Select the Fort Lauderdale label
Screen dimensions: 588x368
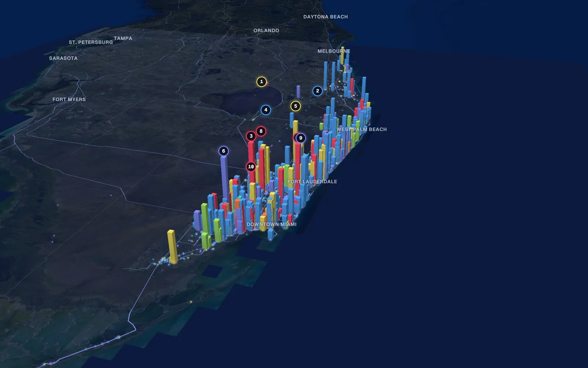point(312,182)
